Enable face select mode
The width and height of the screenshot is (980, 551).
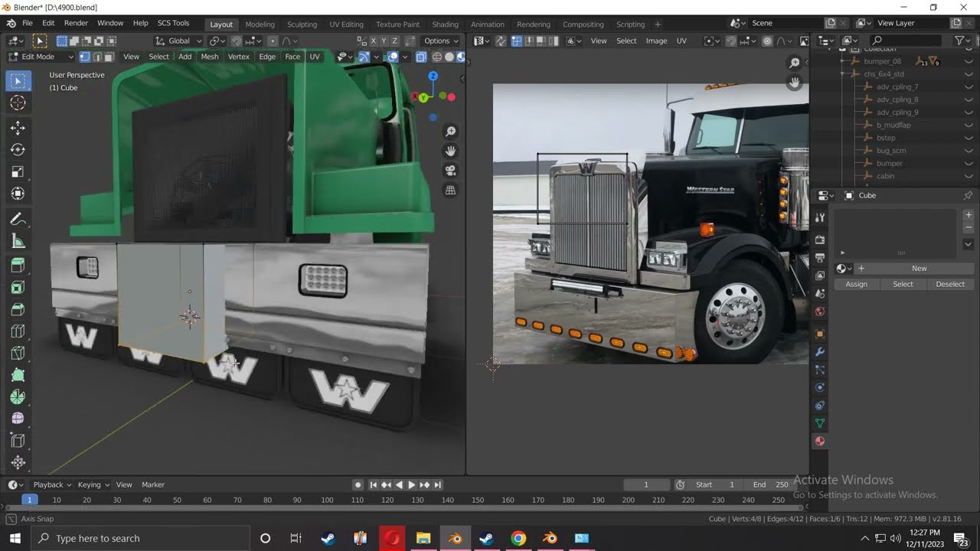[x=109, y=57]
